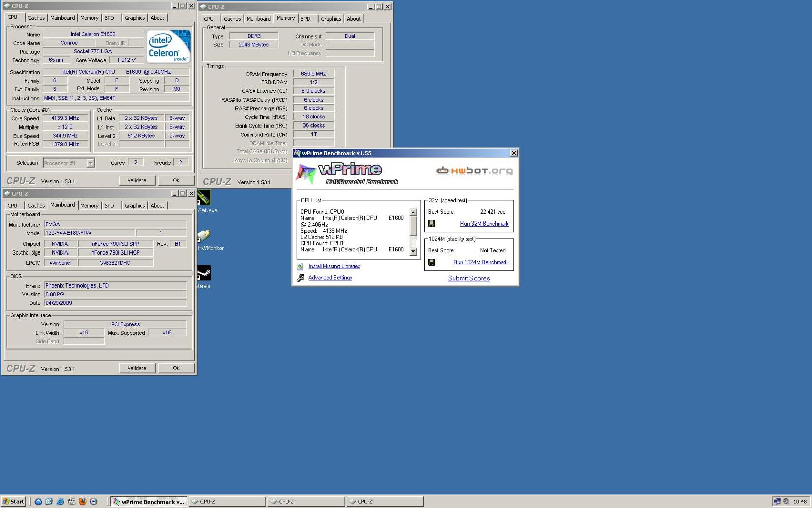Image resolution: width=812 pixels, height=508 pixels.
Task: Click the Multiplier value x 12.0
Action: (65, 127)
